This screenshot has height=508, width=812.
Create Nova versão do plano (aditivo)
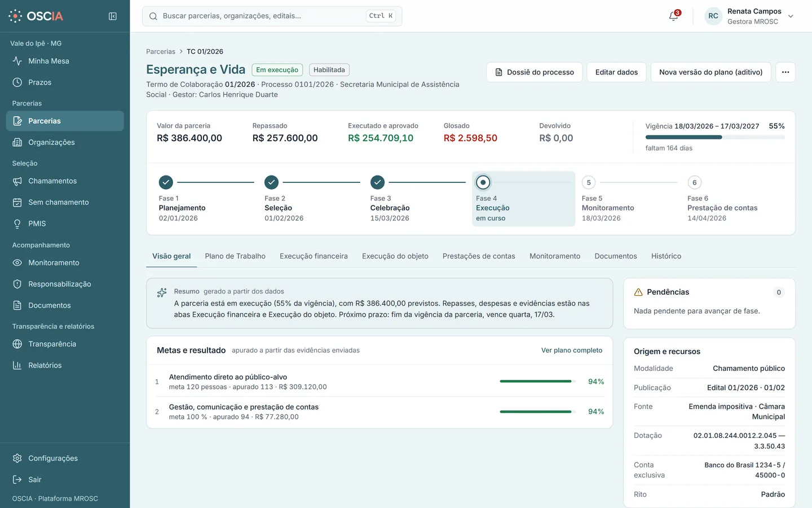pos(710,72)
